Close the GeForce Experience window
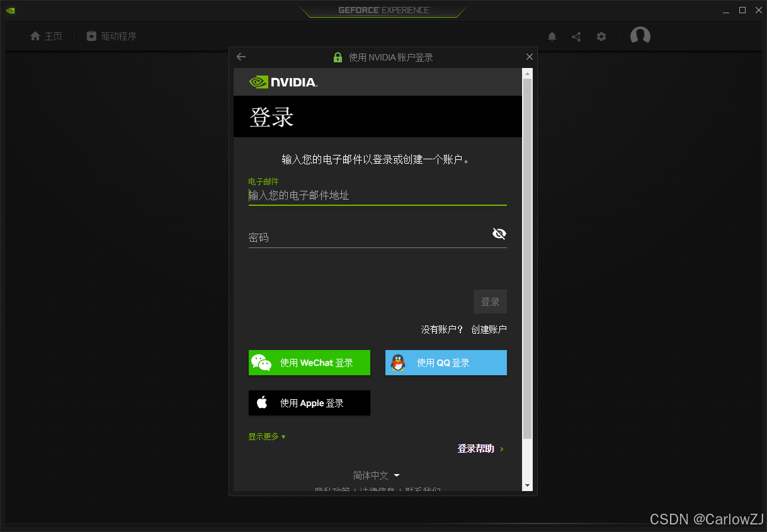The height and width of the screenshot is (532, 767). pos(759,10)
